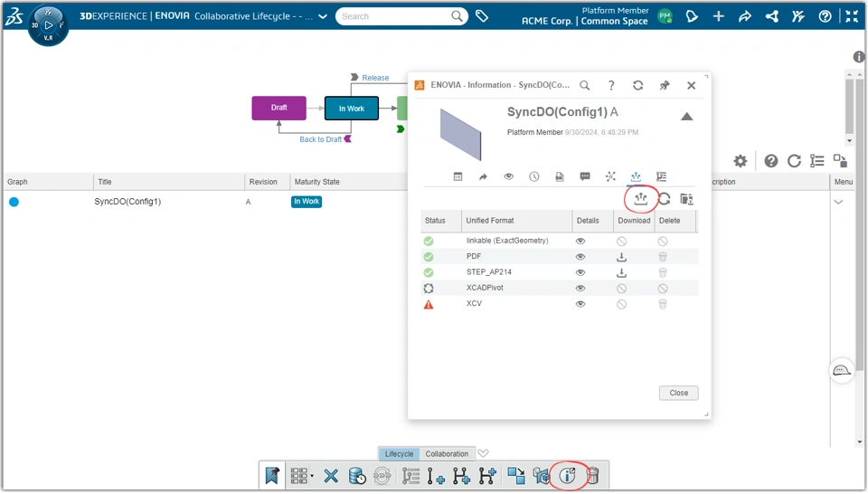Viewport: 868px width, 494px height.
Task: Click the blue X icon in bottom toolbar
Action: tap(331, 476)
